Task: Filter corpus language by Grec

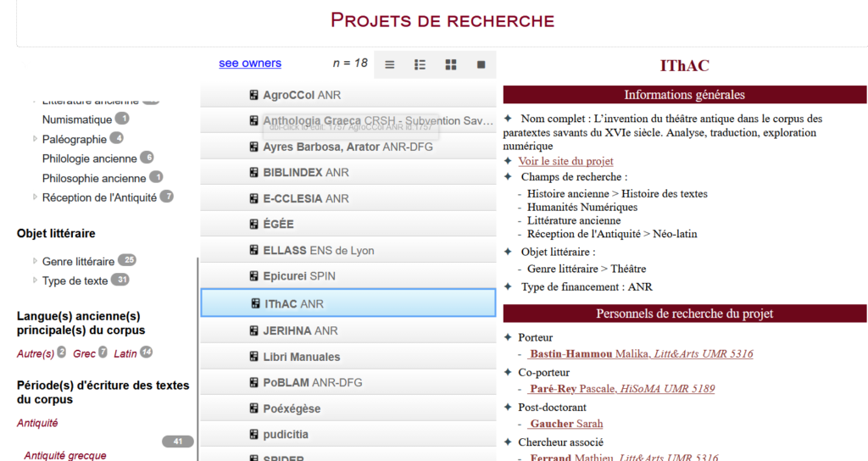Action: point(84,353)
